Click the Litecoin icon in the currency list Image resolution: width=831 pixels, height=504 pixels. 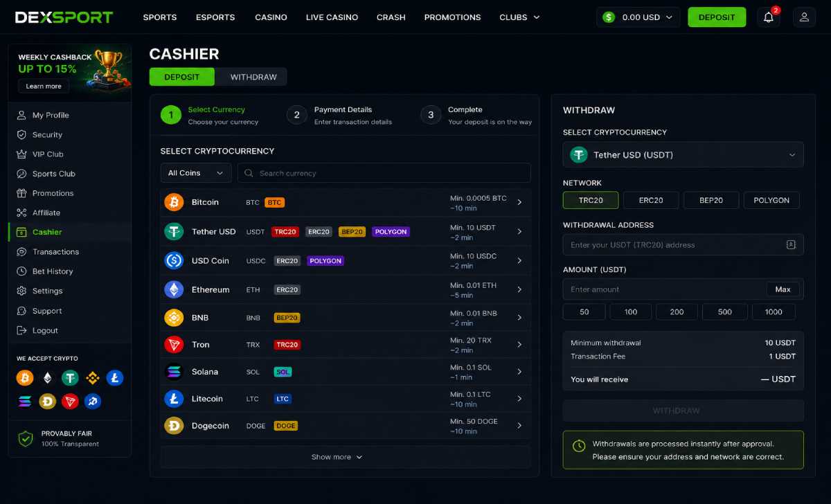coord(174,399)
